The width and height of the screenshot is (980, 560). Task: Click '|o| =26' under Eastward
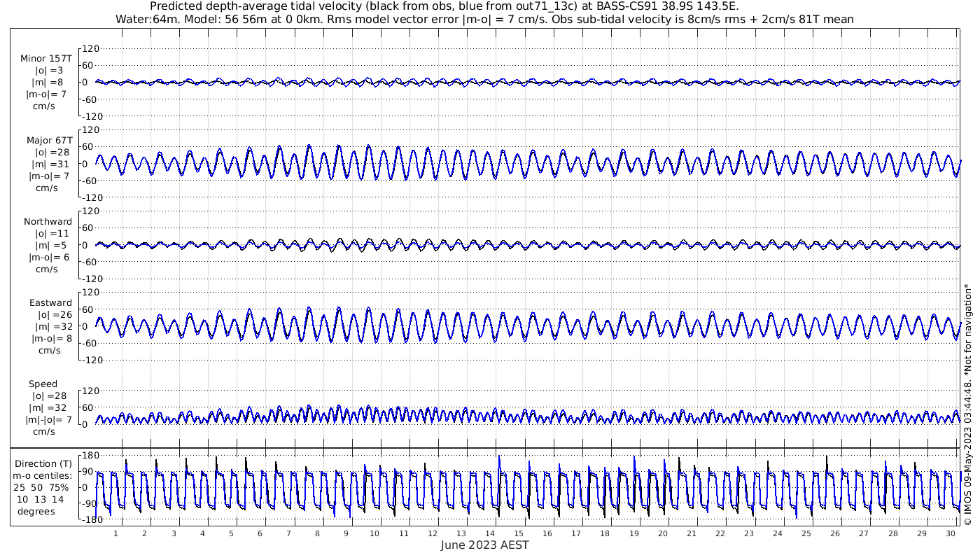(55, 315)
